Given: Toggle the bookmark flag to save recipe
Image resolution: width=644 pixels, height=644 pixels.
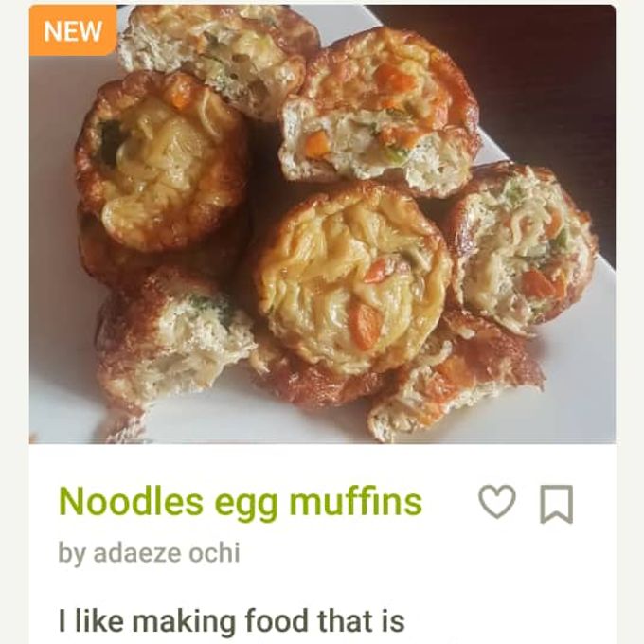Looking at the screenshot, I should point(556,504).
